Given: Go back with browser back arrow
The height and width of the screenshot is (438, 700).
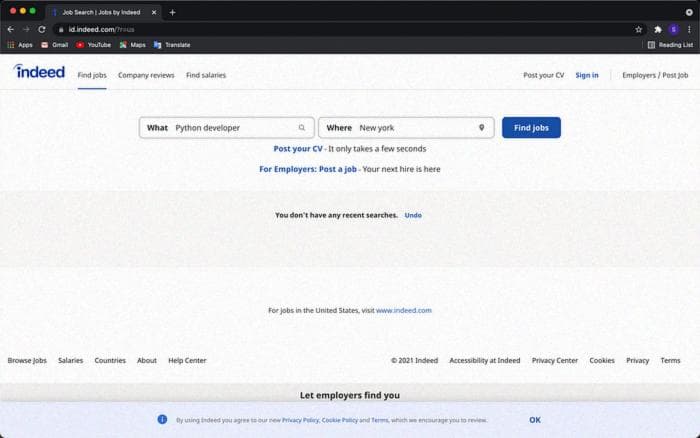Looking at the screenshot, I should pos(11,29).
